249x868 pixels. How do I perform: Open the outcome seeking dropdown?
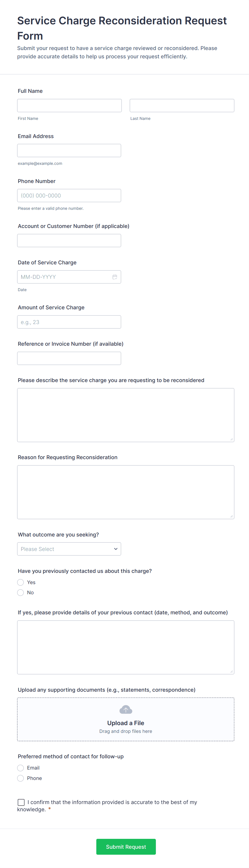click(x=69, y=549)
